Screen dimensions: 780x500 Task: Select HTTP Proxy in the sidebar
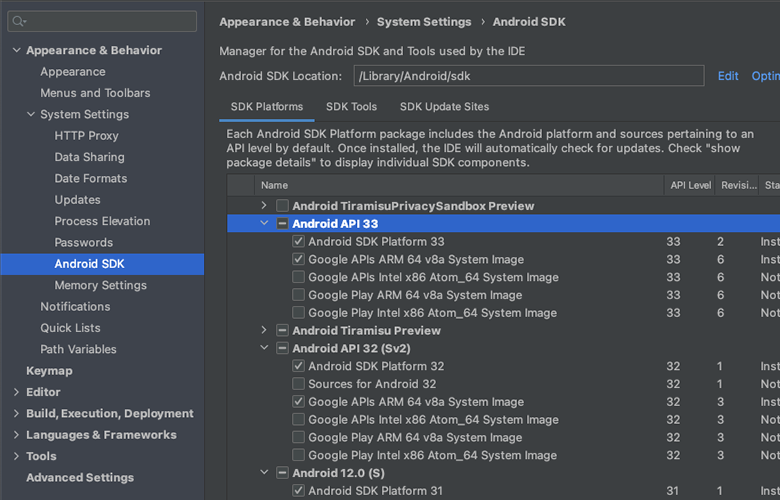coord(86,136)
